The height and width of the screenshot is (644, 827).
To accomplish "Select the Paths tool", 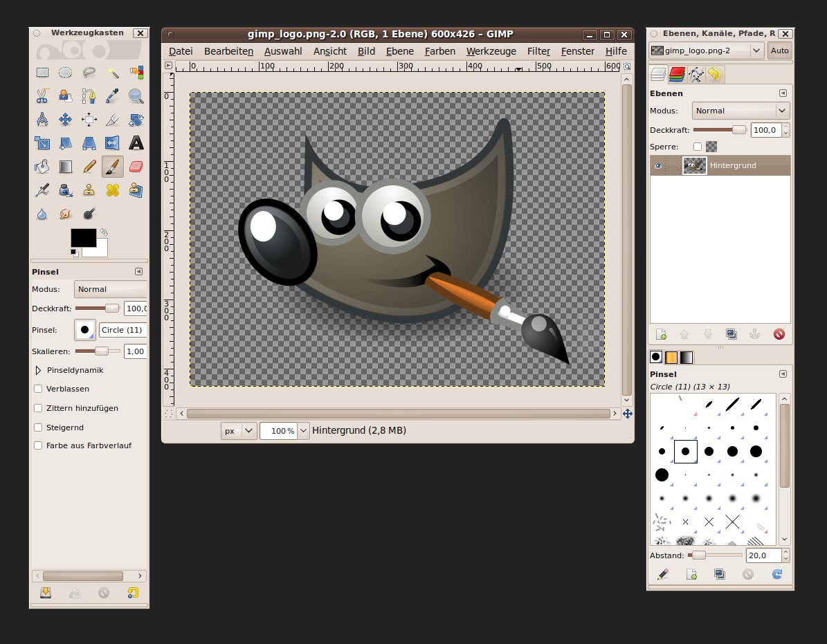I will coord(89,96).
